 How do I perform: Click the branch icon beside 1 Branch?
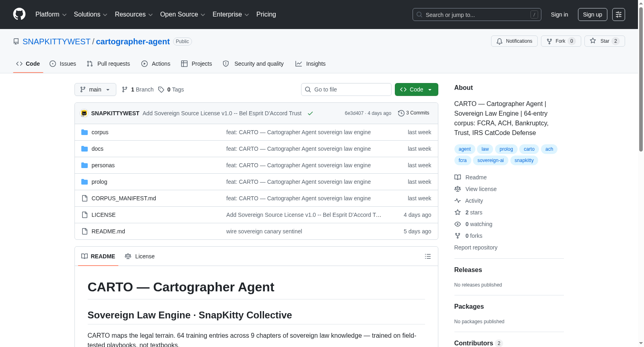click(x=125, y=89)
